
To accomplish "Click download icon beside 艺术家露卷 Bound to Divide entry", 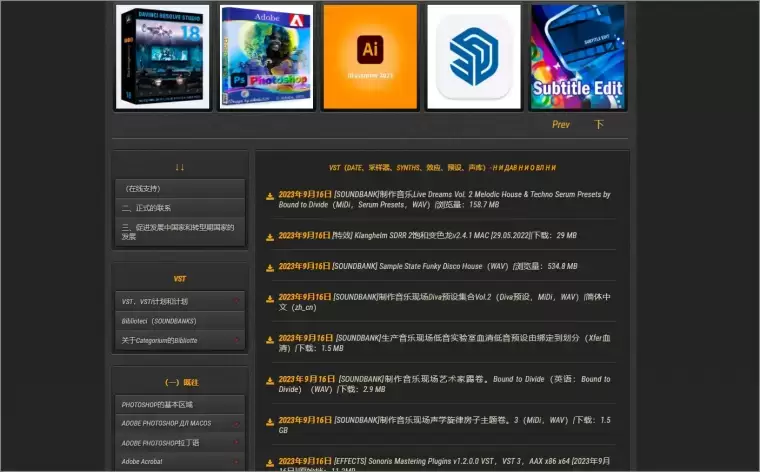I will [x=270, y=381].
